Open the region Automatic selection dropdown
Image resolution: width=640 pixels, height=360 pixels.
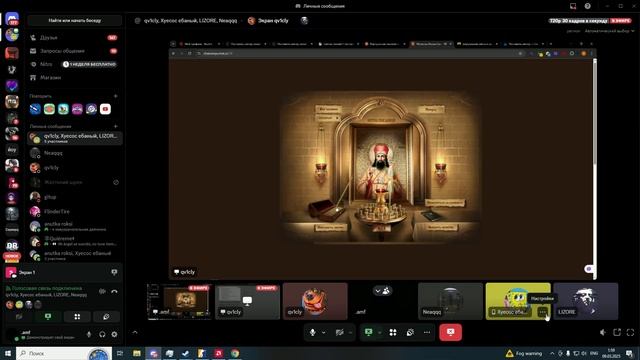coord(609,31)
